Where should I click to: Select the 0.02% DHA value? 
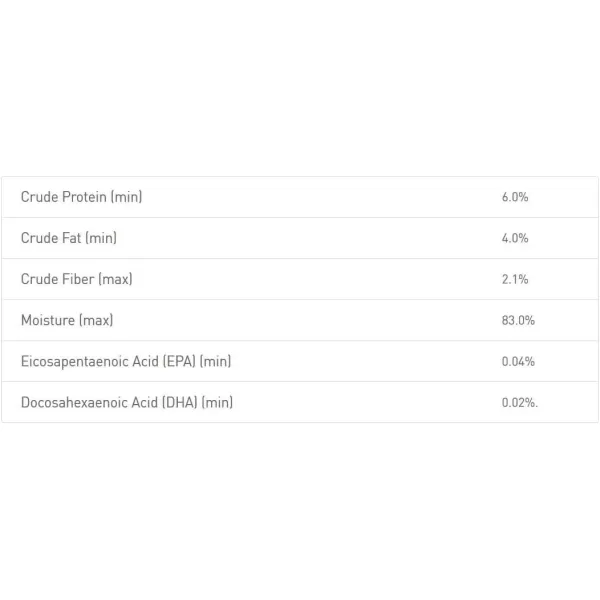(x=519, y=402)
